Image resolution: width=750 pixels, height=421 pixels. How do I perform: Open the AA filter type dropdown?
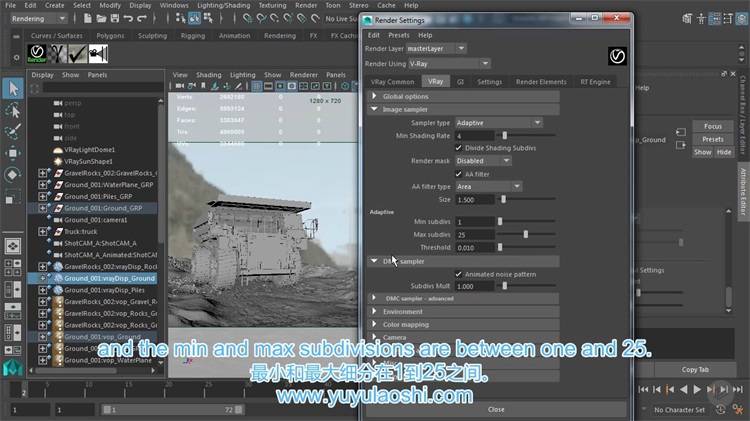pyautogui.click(x=489, y=186)
